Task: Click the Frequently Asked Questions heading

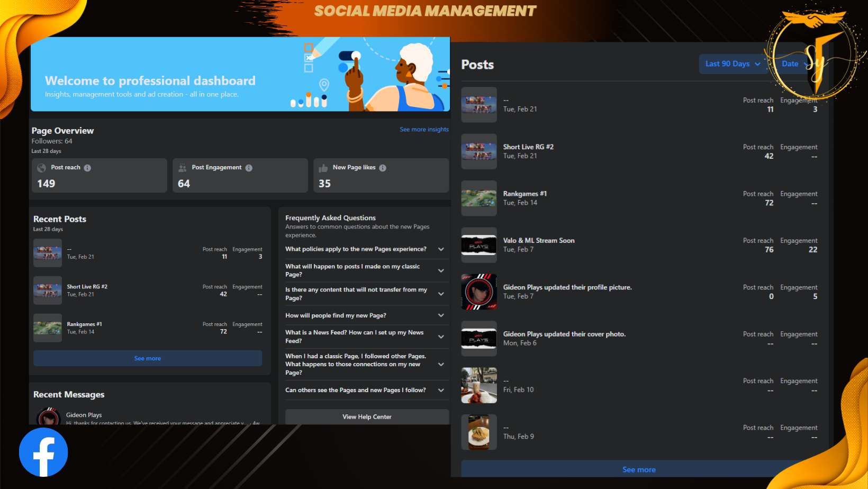Action: click(x=330, y=218)
